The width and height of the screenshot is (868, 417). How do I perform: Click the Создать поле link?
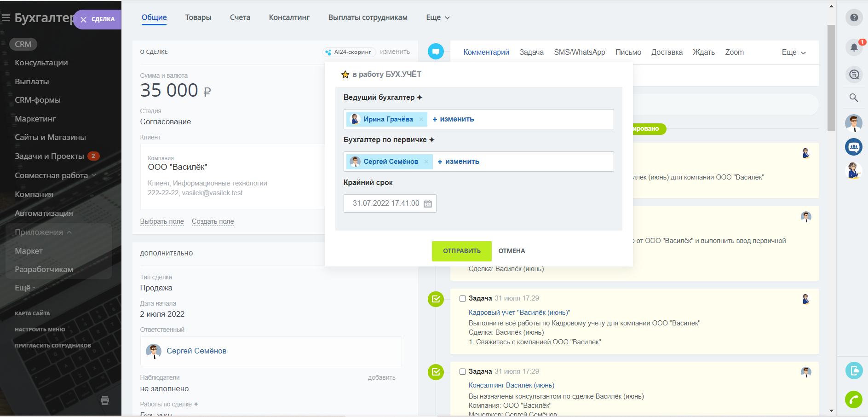tap(213, 221)
